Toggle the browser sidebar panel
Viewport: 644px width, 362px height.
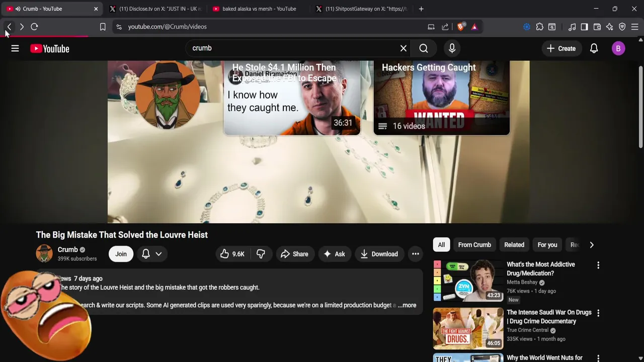584,27
